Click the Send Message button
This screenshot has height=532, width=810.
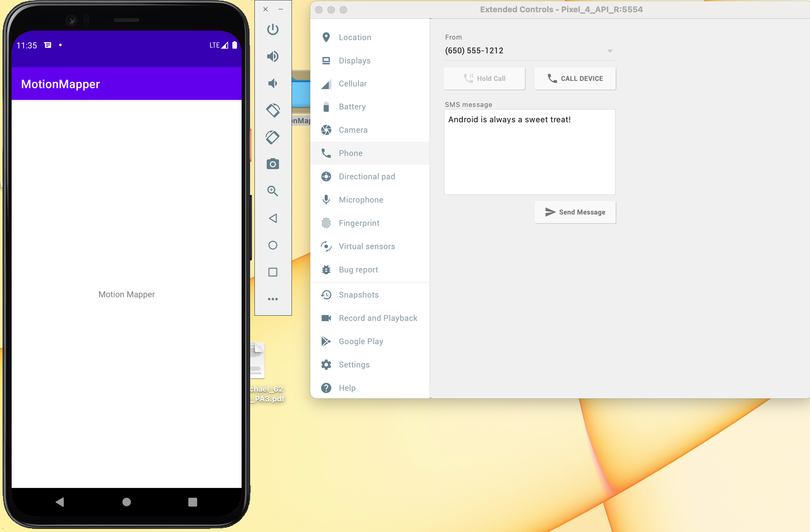pos(575,212)
